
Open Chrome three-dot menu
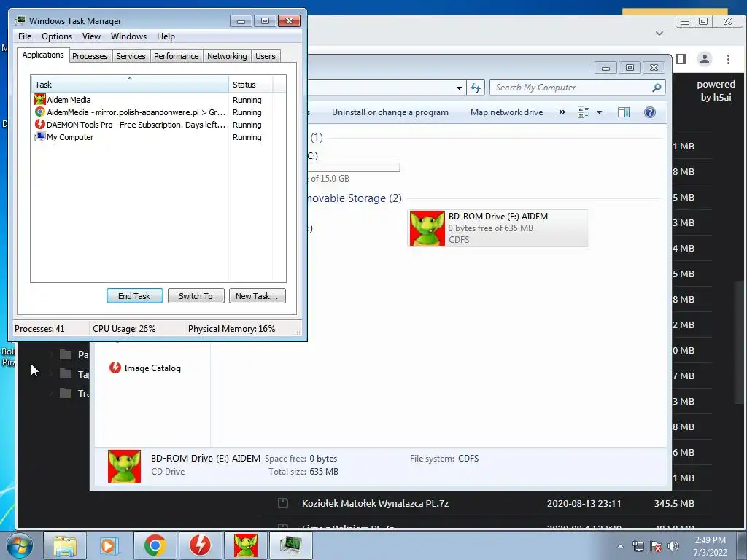[728, 59]
